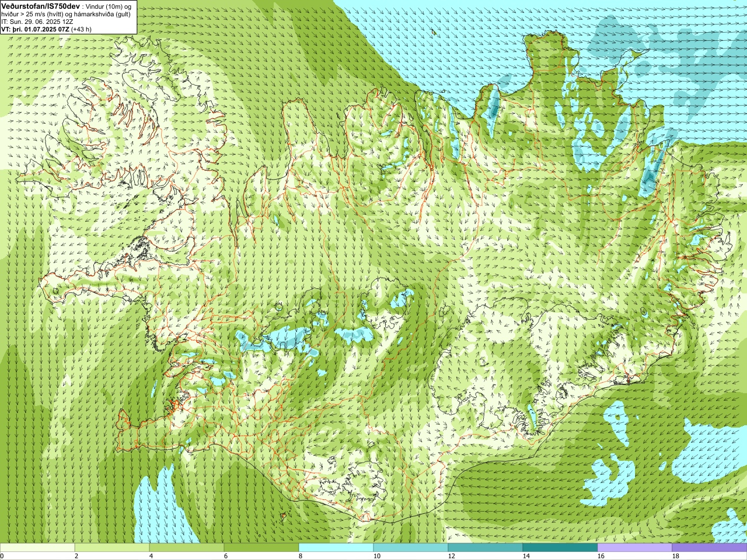
Task: Click the legend tick label "2"
Action: (x=76, y=556)
